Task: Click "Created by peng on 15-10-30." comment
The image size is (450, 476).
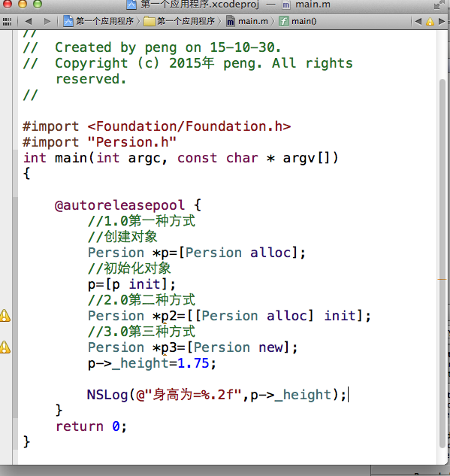Action: click(x=168, y=47)
